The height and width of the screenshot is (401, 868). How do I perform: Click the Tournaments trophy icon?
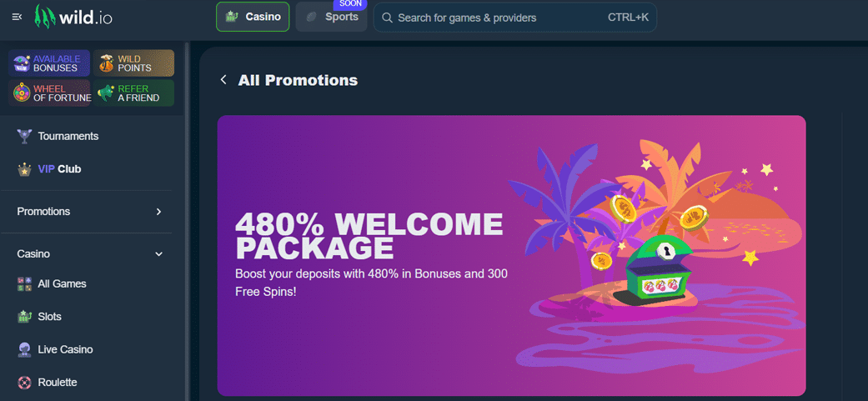(24, 136)
